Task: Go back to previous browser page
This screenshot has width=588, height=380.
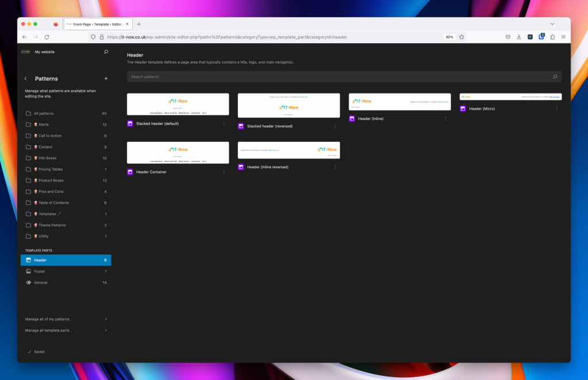Action: pos(24,37)
